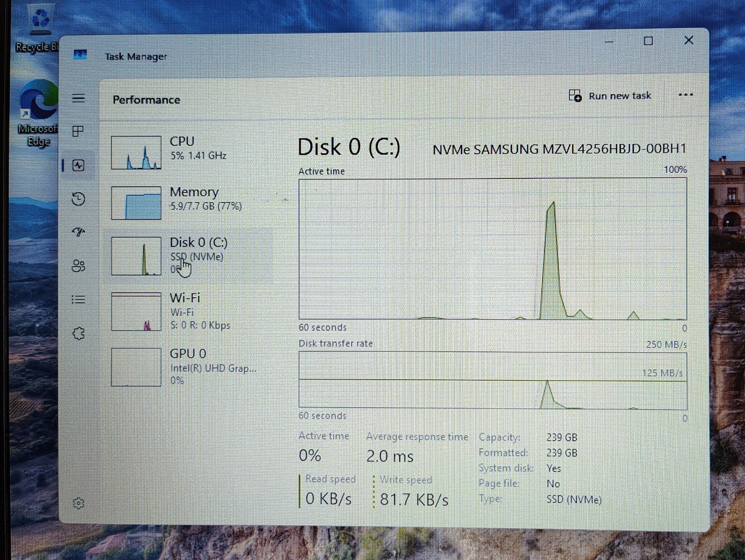This screenshot has width=745, height=560.
Task: Click the 125 MB/s midline label
Action: click(x=662, y=373)
